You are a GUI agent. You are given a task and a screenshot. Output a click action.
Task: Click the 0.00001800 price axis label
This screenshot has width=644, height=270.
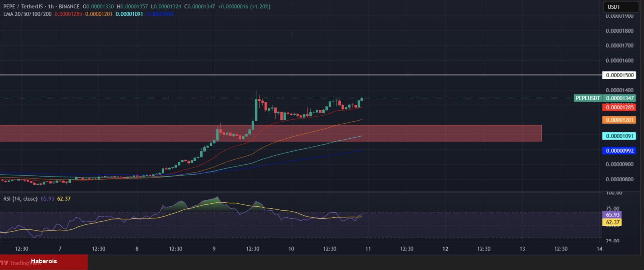point(620,31)
